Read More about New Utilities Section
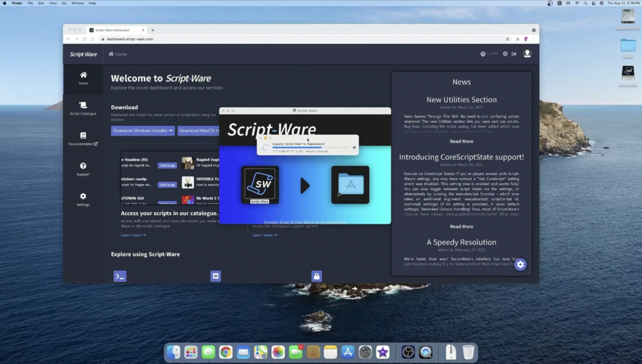 click(x=461, y=141)
